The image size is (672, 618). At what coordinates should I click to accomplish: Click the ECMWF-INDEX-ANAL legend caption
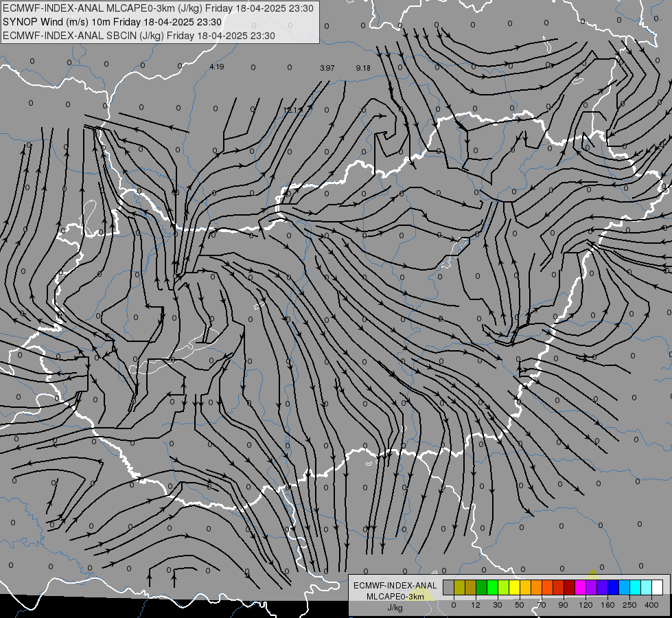tap(395, 586)
